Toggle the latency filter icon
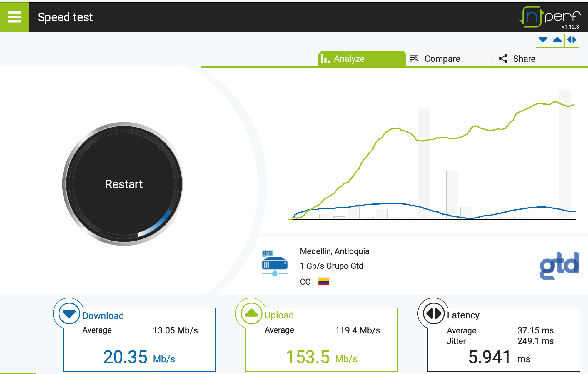Viewport: 588px width, 374px height. (x=572, y=40)
